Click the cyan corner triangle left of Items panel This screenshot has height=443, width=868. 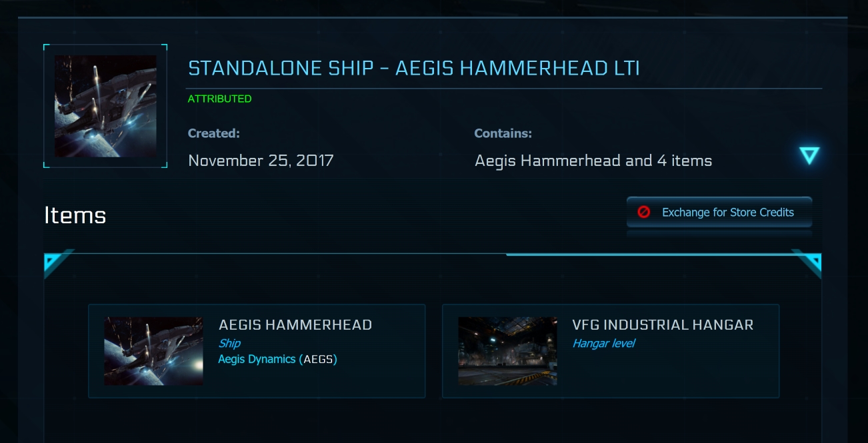click(54, 264)
